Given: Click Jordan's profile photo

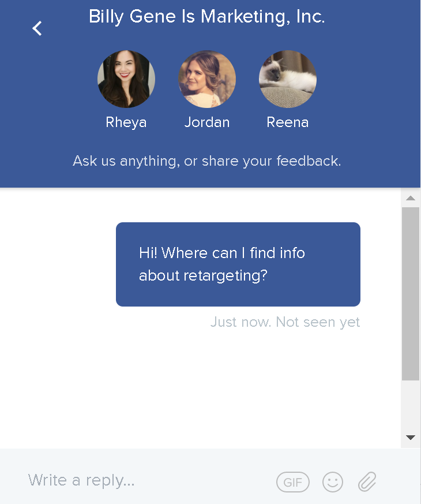Looking at the screenshot, I should (207, 79).
